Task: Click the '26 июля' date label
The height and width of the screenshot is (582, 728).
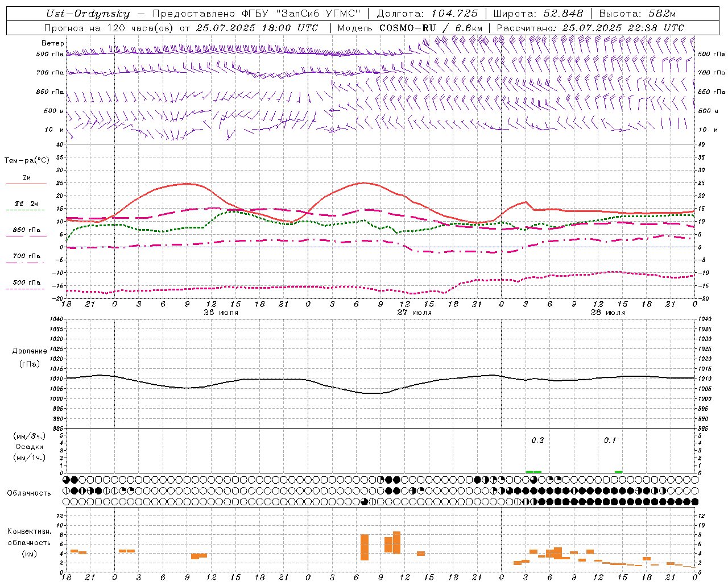Action: click(221, 313)
